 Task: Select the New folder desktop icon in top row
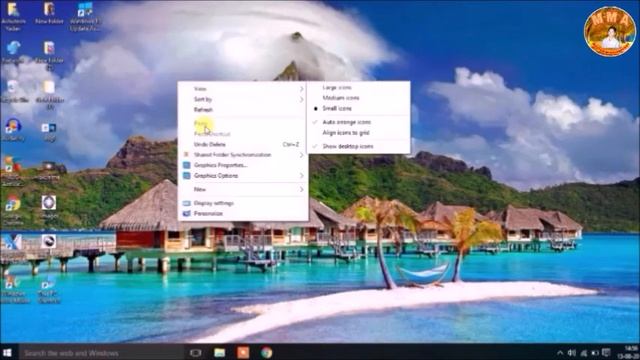[49, 13]
